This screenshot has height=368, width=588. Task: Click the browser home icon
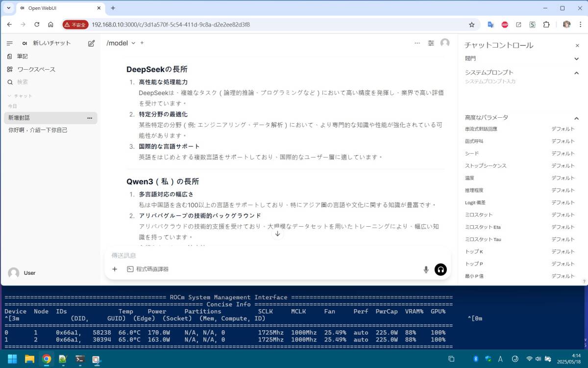point(50,25)
